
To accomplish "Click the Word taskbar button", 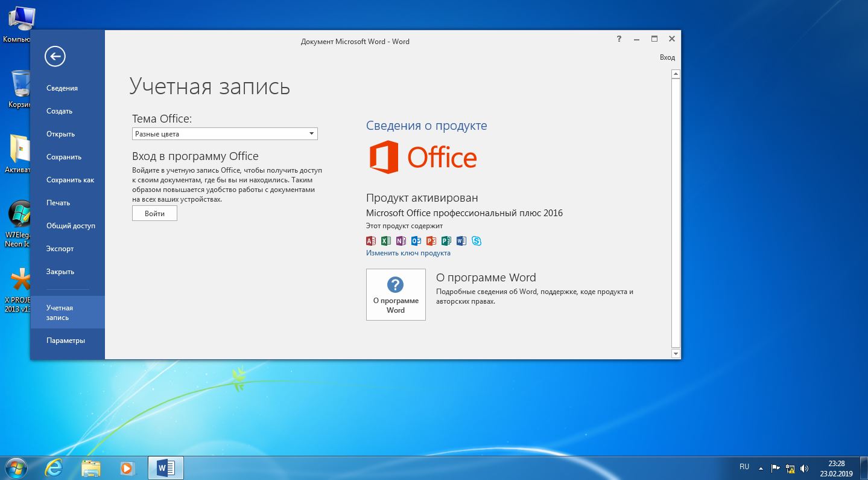I will (165, 468).
